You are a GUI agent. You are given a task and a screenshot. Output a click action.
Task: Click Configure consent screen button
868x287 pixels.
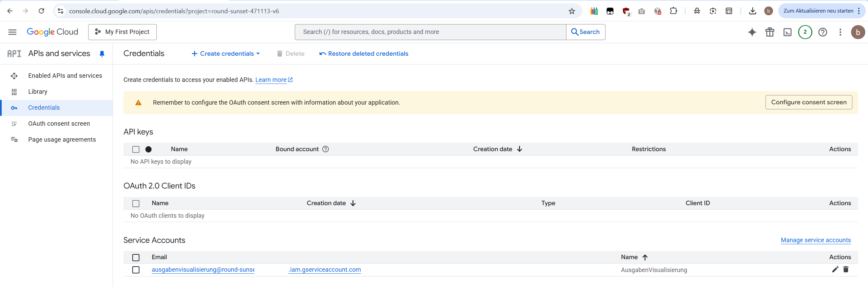(808, 102)
